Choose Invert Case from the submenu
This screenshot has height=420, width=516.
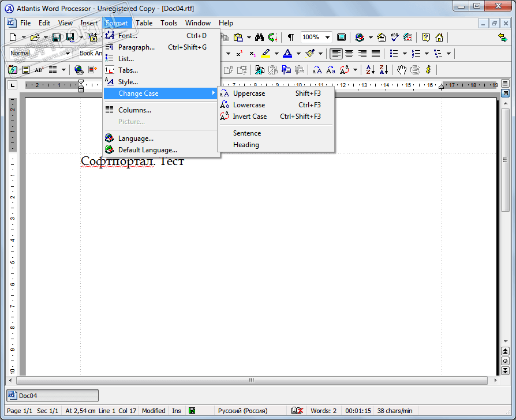click(x=276, y=117)
